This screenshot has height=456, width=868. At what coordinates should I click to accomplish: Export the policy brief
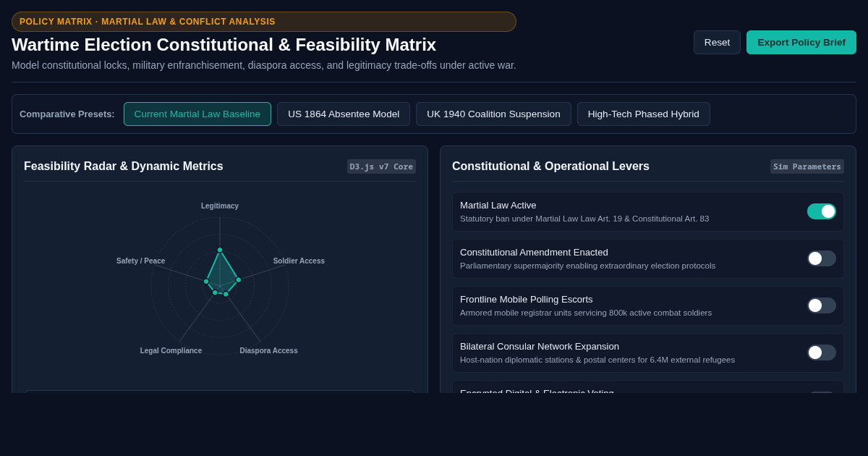[801, 42]
